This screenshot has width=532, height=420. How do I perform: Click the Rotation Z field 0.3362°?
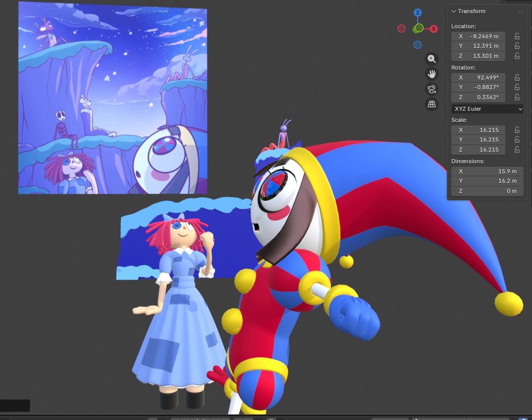(x=478, y=97)
